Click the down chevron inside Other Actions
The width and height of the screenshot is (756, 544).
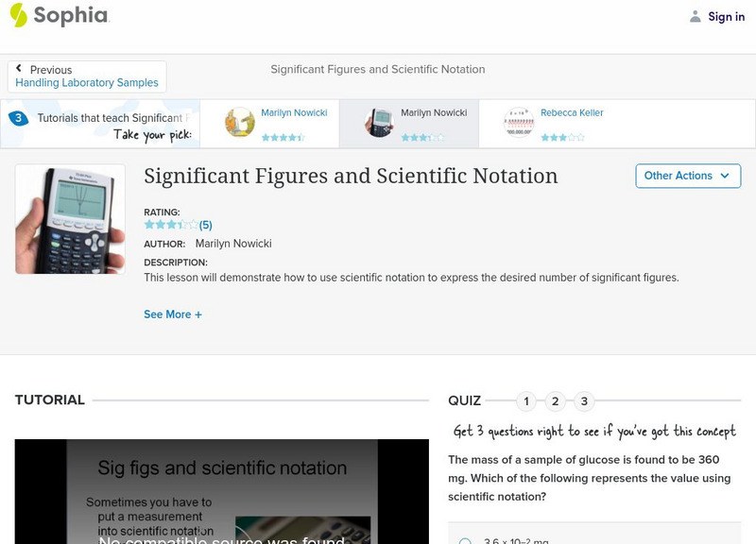tap(724, 176)
